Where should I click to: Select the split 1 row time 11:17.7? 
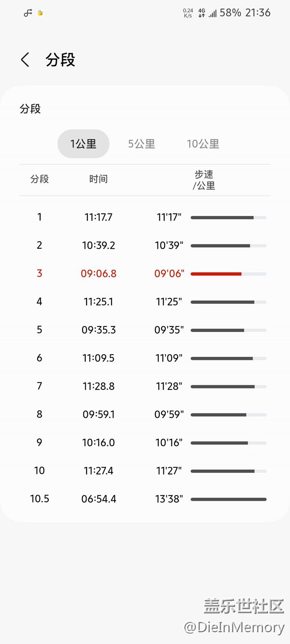[x=99, y=217]
